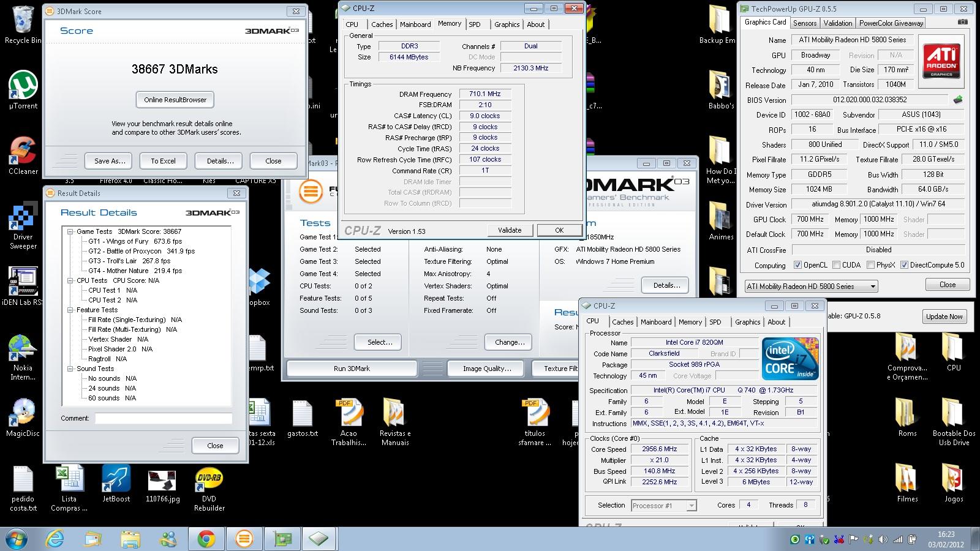Image resolution: width=980 pixels, height=551 pixels.
Task: Click Save As in 3DMark Score
Action: point(110,161)
